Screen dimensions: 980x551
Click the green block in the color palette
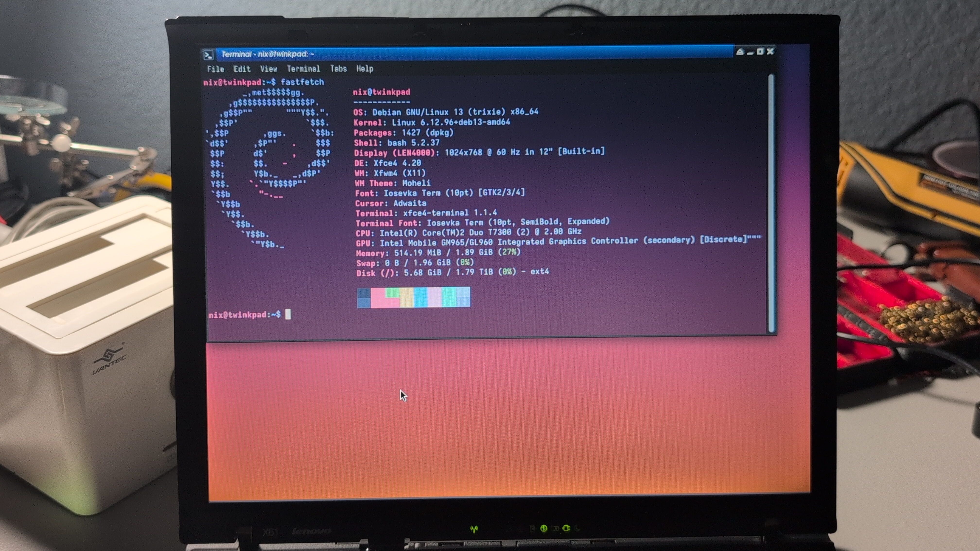click(392, 293)
